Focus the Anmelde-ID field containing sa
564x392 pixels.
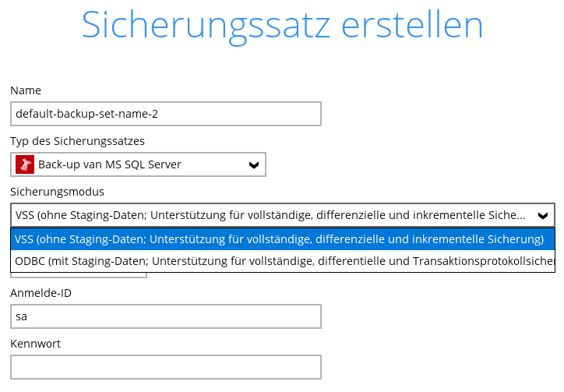166,316
